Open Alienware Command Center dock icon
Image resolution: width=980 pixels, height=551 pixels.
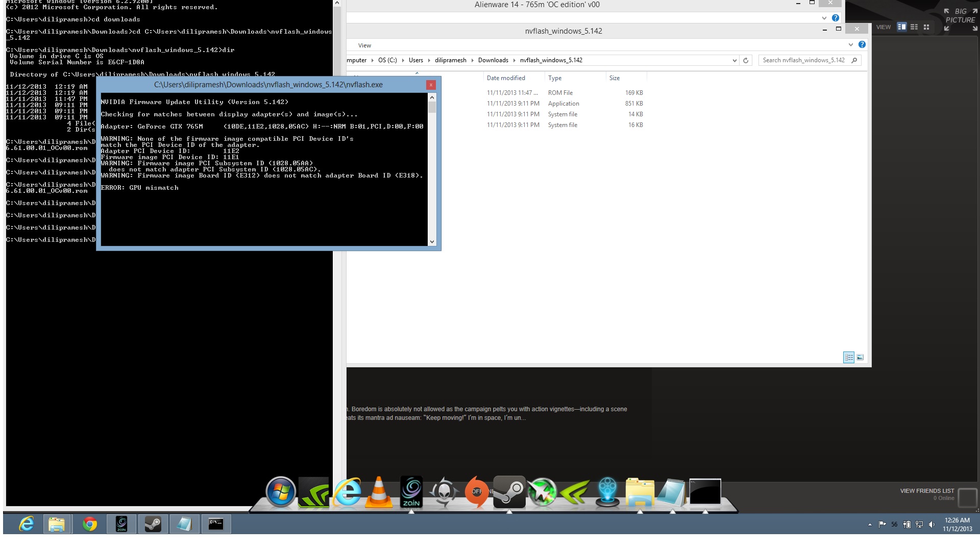[444, 492]
